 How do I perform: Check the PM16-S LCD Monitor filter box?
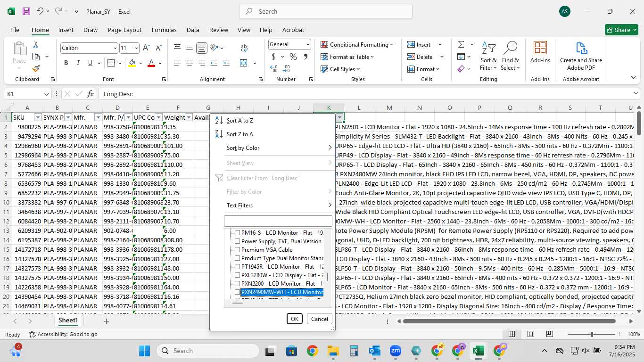[x=238, y=233]
